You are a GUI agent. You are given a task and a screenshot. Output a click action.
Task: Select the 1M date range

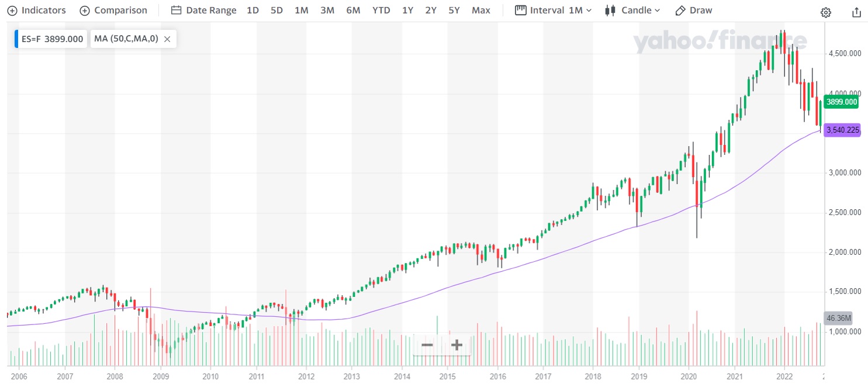click(301, 11)
